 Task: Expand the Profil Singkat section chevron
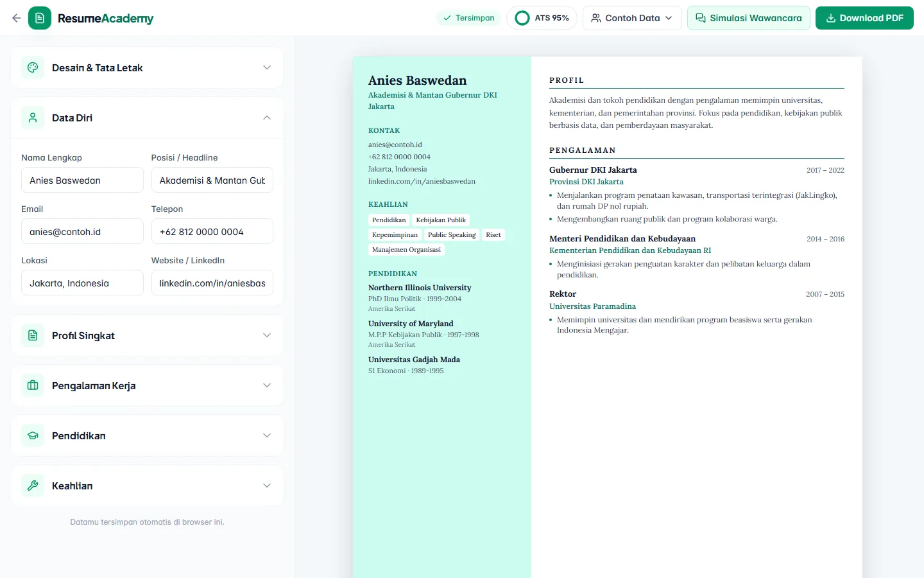(267, 335)
